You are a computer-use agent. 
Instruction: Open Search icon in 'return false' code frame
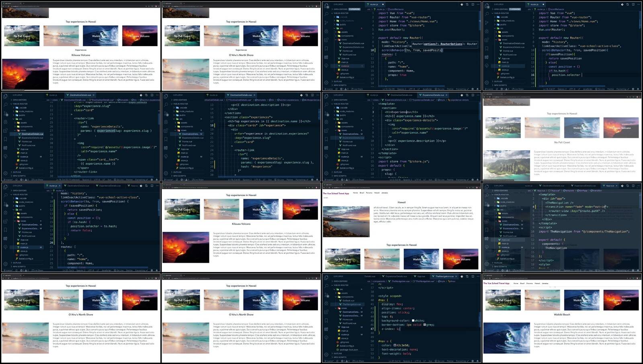[6, 195]
